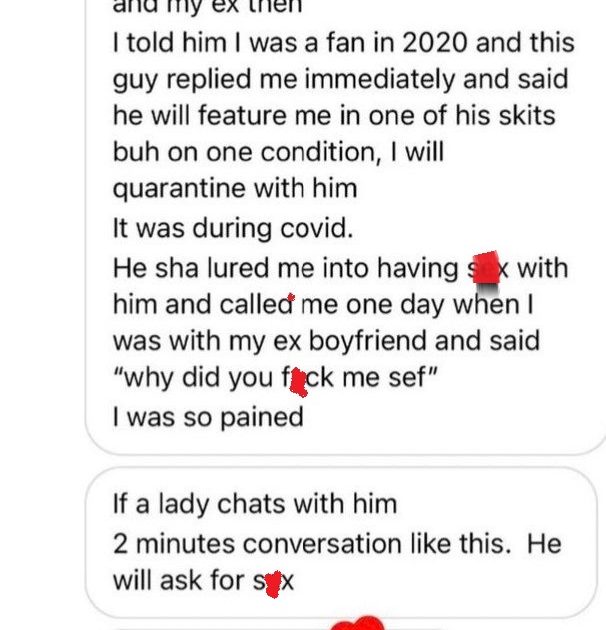
Task: Click the red scribble in 'will ask for' line
Action: [x=273, y=584]
